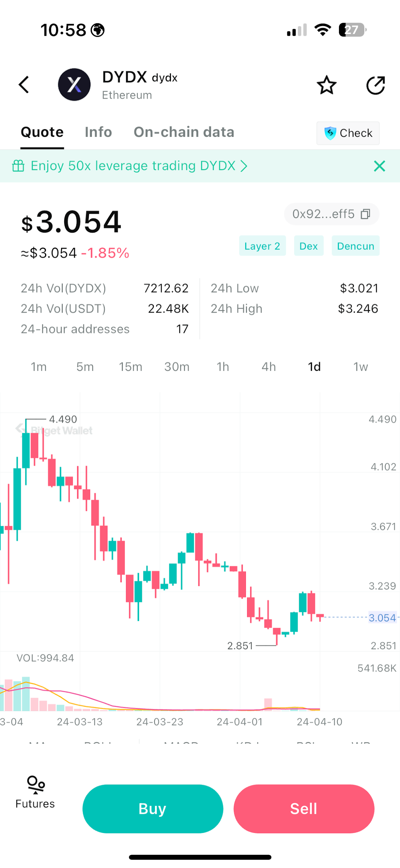Dismiss the 50x leverage banner
Viewport: 400px width, 868px height.
[380, 166]
